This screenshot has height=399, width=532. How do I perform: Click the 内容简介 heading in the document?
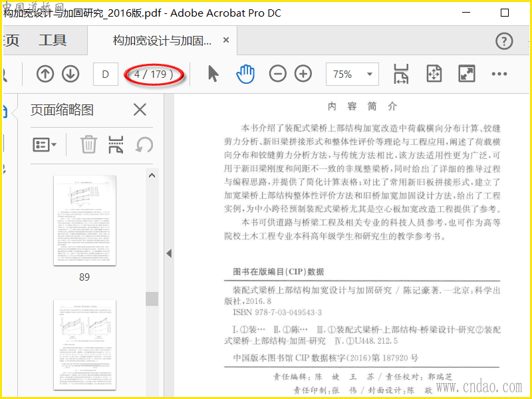362,106
